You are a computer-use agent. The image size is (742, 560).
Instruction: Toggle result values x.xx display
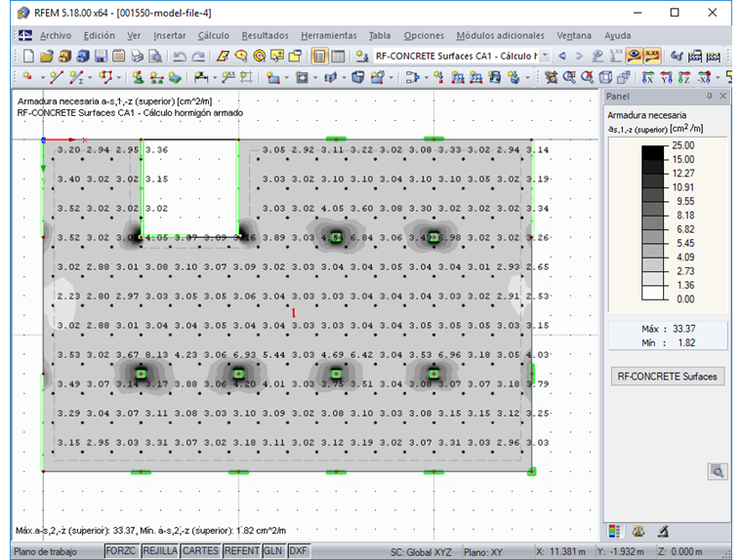coord(652,57)
